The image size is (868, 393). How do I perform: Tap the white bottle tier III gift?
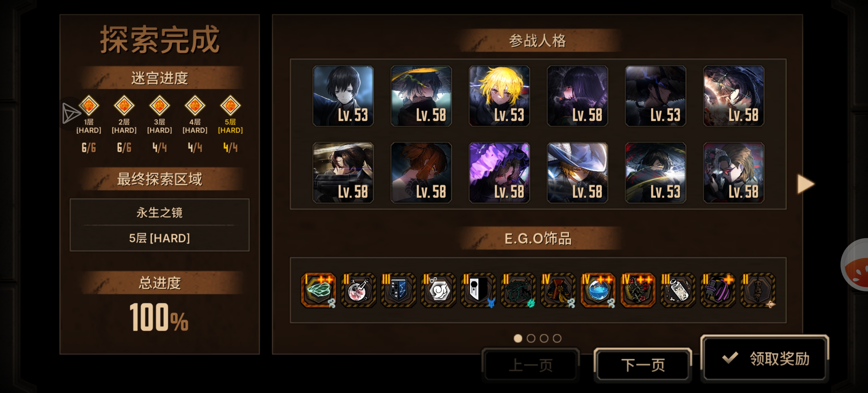678,290
